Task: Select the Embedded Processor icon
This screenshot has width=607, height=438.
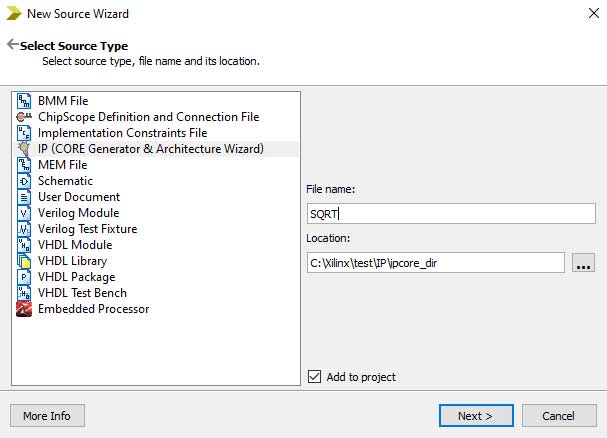Action: (25, 309)
